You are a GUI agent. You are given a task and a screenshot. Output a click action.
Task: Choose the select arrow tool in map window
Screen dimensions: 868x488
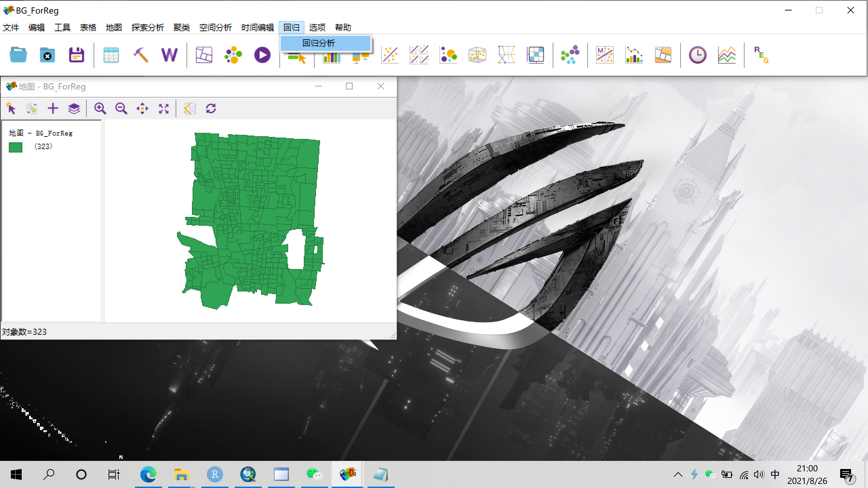(11, 108)
